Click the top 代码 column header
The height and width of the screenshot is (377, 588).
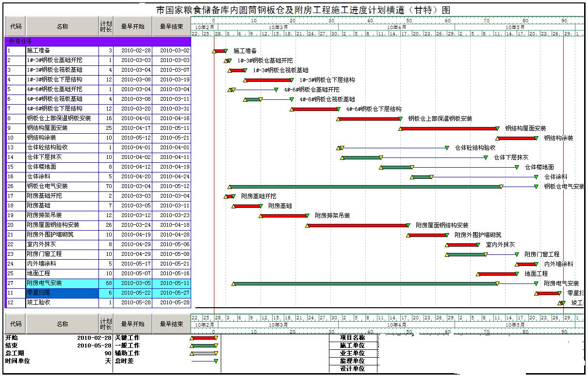coord(16,27)
